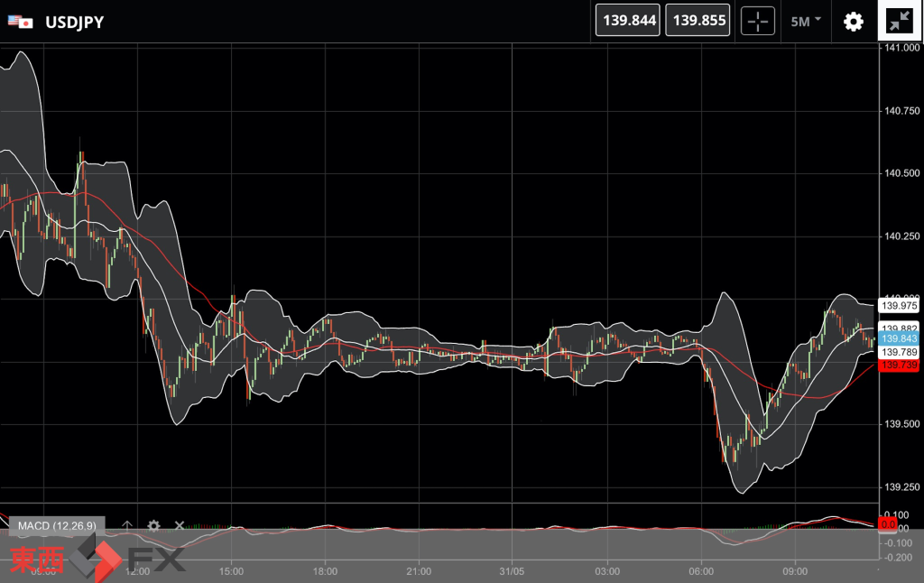This screenshot has width=924, height=583.
Task: Click the 12:00 time axis label
Action: coord(137,571)
